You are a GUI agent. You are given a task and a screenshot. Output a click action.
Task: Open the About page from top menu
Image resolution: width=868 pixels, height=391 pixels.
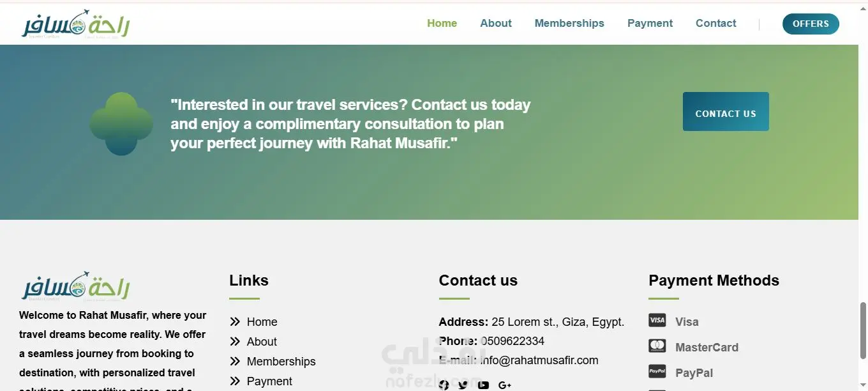pyautogui.click(x=496, y=23)
